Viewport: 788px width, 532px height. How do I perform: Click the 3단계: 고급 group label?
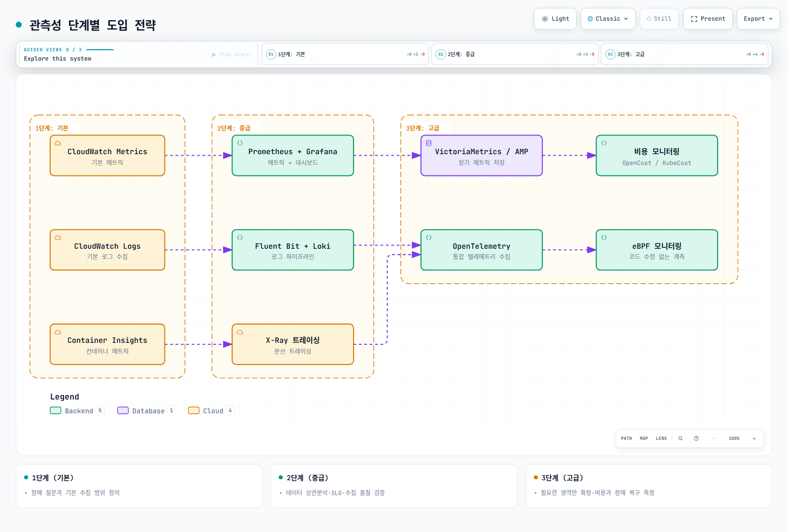pyautogui.click(x=423, y=128)
